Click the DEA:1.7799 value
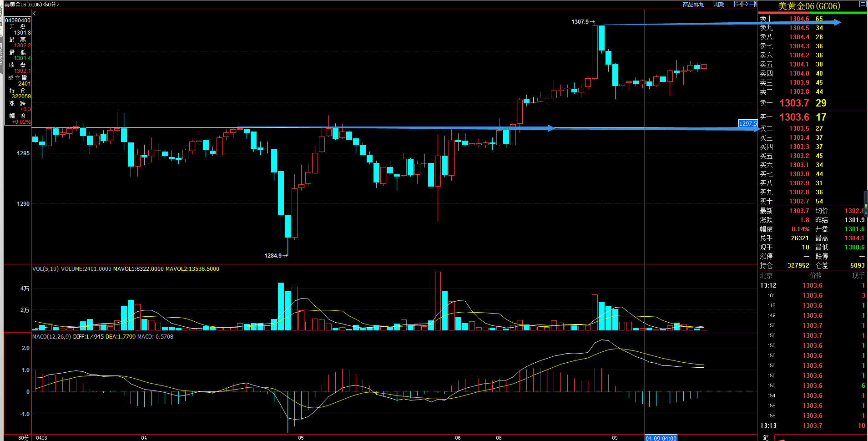The image size is (868, 441). click(x=121, y=337)
